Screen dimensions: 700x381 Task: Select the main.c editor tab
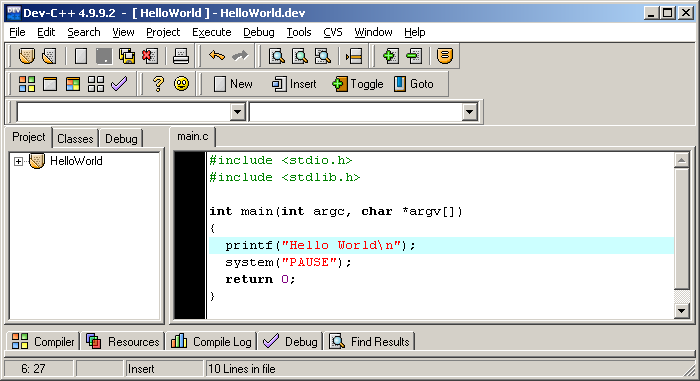coord(193,136)
